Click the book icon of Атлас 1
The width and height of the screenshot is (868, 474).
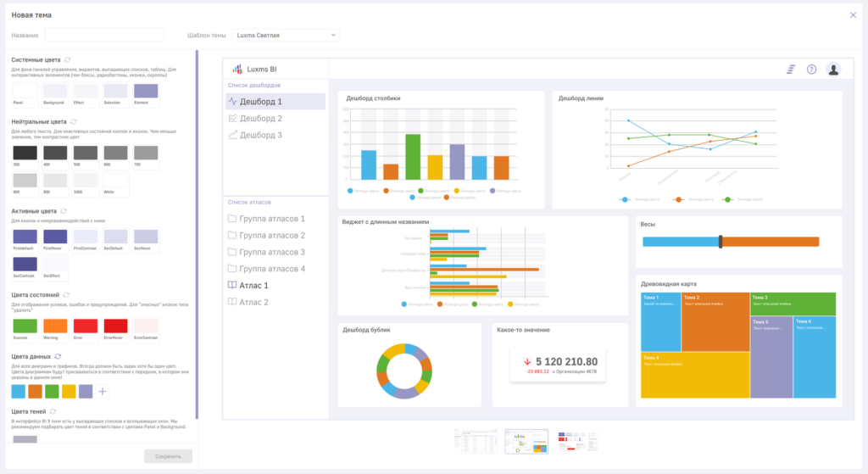click(x=232, y=285)
